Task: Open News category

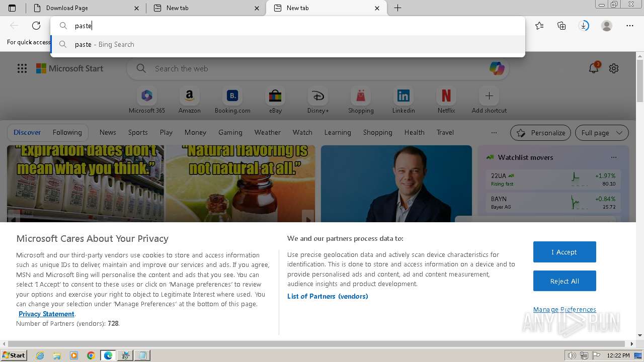Action: pos(108,133)
